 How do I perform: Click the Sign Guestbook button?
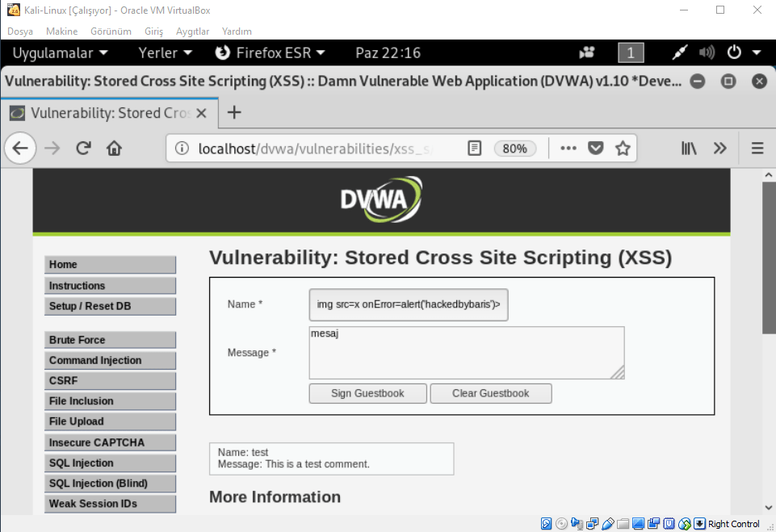point(367,393)
